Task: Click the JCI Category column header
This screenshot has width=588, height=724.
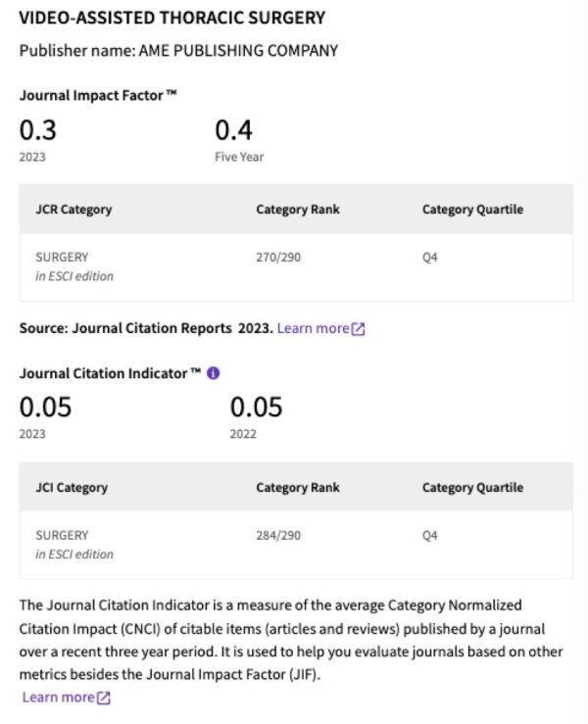Action: [72, 488]
